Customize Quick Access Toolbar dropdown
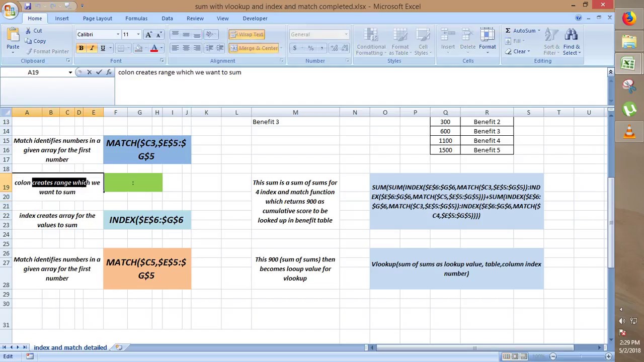 tap(83, 6)
